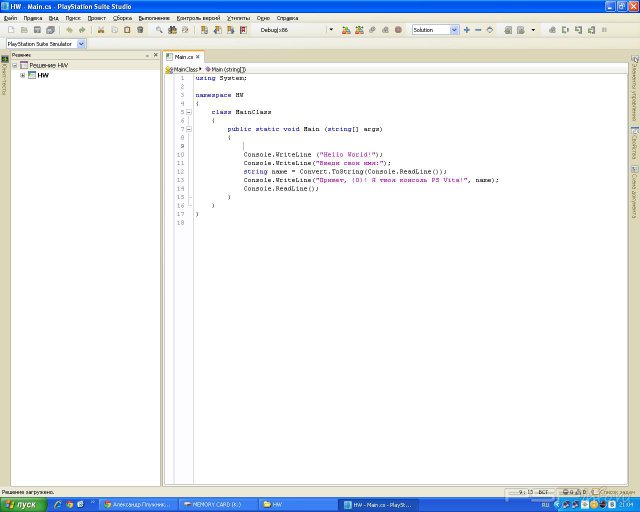The height and width of the screenshot is (512, 640).
Task: Open the Сборка menu
Action: click(x=122, y=18)
